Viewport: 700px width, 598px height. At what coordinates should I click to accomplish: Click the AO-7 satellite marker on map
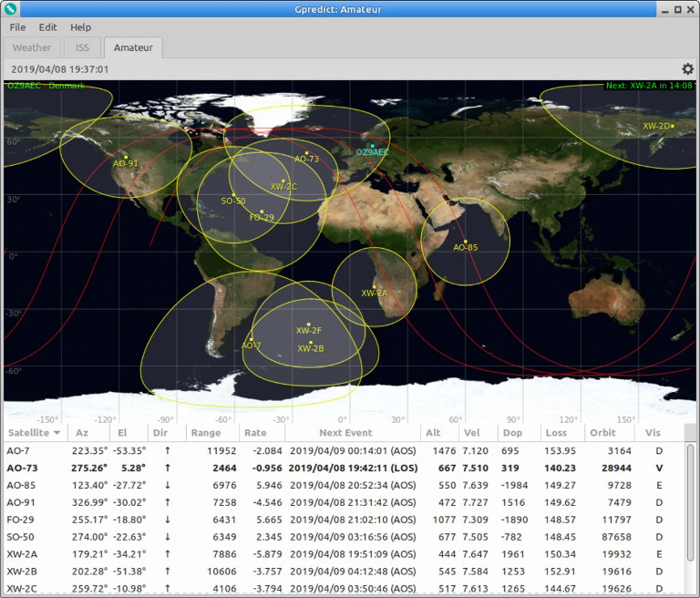pyautogui.click(x=252, y=339)
